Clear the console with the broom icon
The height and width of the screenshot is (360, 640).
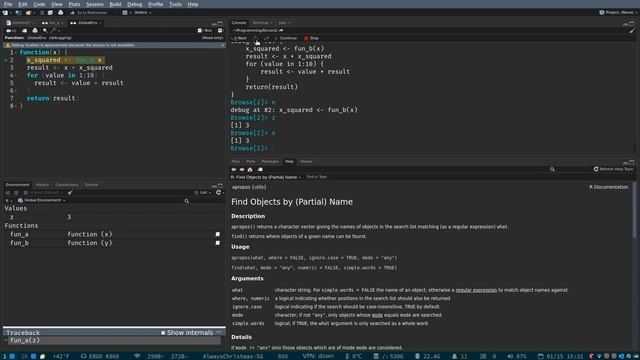[632, 31]
